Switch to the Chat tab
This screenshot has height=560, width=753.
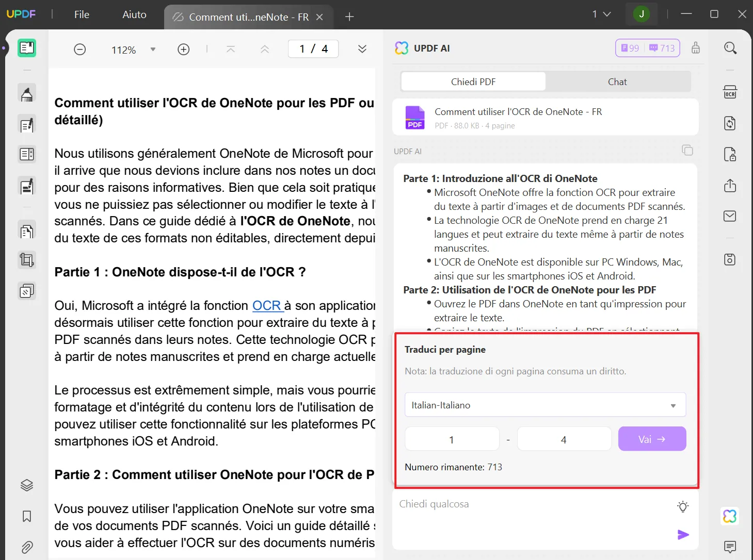617,81
